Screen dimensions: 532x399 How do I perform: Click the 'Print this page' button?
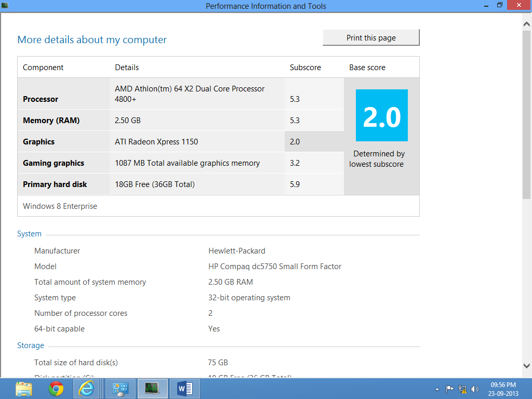(x=371, y=37)
